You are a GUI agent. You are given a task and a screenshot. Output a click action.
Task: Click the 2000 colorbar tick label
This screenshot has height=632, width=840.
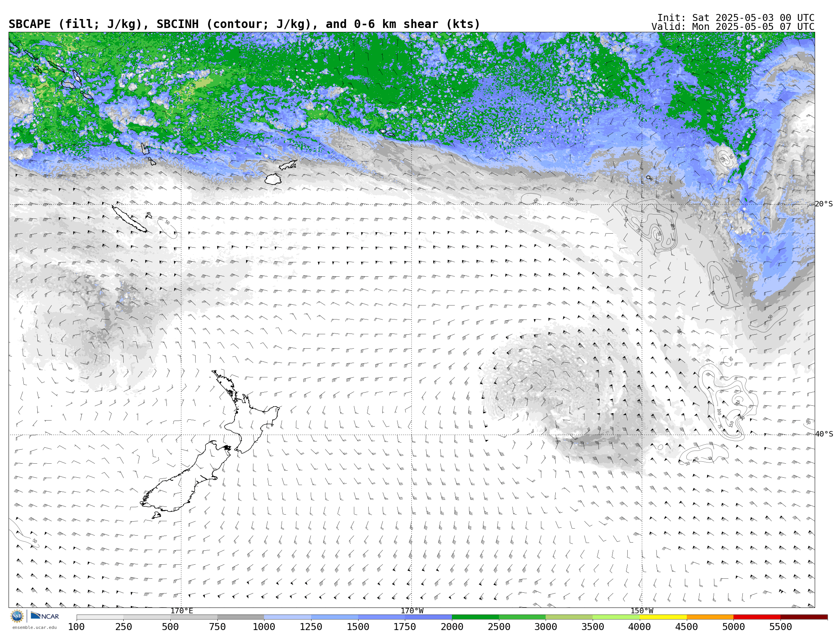[x=452, y=627]
